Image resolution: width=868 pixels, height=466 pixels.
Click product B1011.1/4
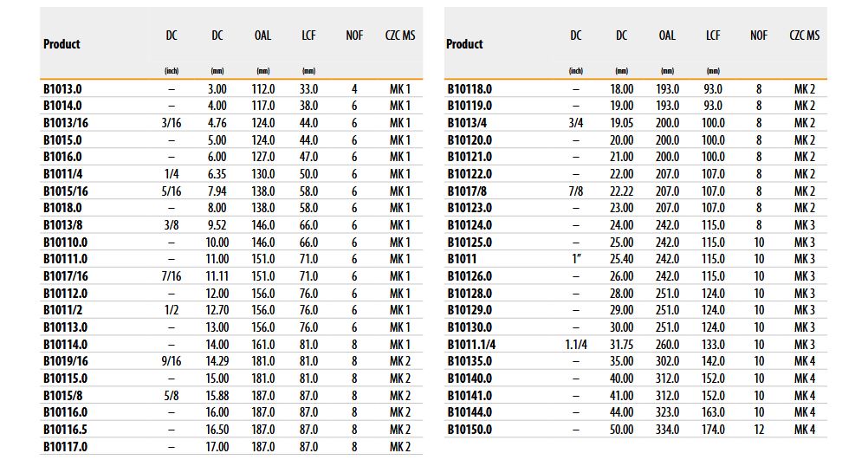point(473,344)
